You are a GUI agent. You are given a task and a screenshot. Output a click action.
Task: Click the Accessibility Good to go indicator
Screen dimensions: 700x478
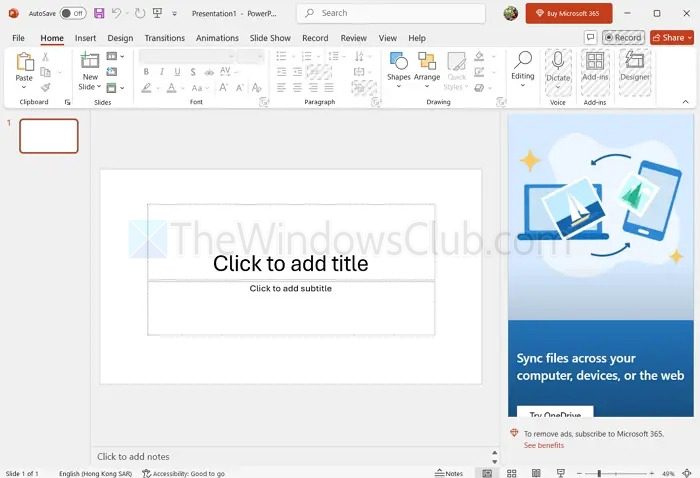(x=183, y=473)
